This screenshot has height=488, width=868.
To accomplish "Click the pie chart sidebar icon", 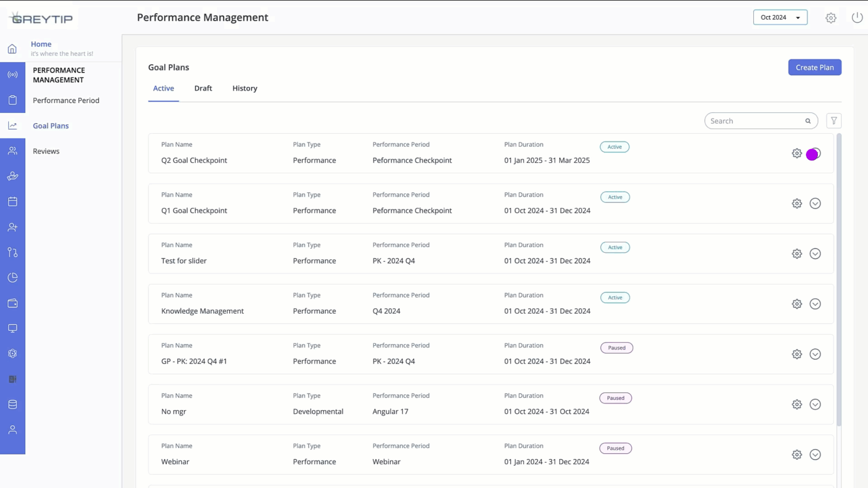I will 13,277.
